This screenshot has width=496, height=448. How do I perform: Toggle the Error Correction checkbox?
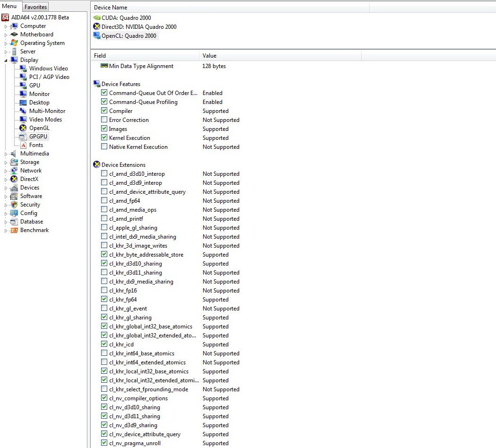click(x=104, y=120)
